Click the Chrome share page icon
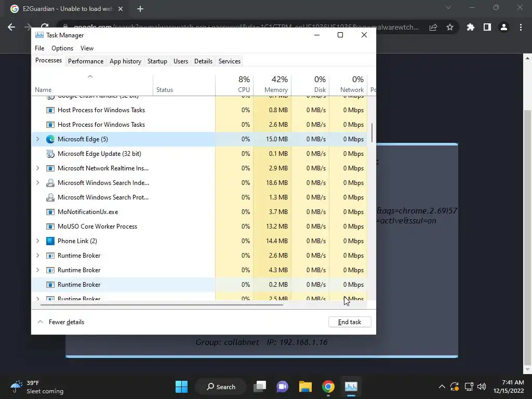The width and height of the screenshot is (532, 399). pos(433,27)
